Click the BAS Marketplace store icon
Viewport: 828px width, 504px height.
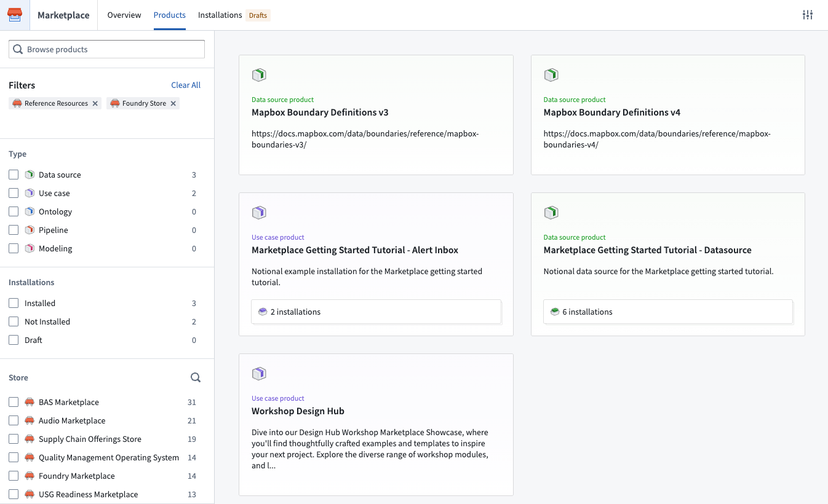(x=30, y=402)
